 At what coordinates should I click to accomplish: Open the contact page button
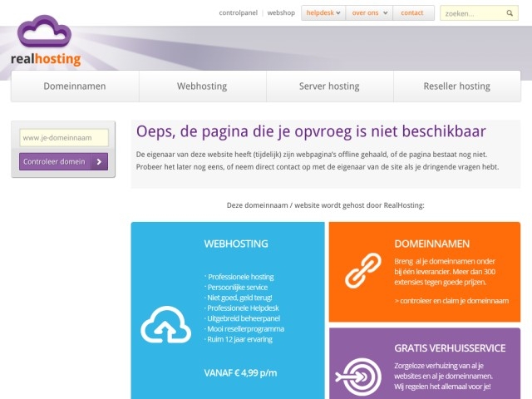412,13
